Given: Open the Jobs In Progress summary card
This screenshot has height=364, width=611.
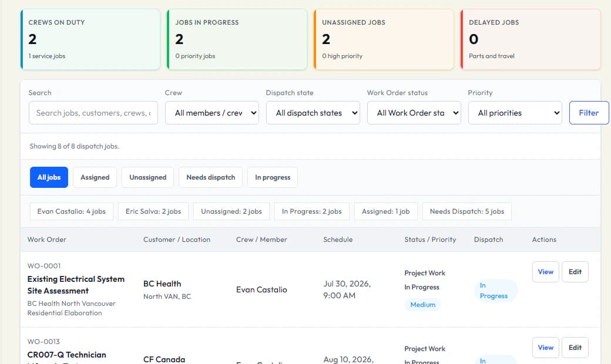Looking at the screenshot, I should pyautogui.click(x=237, y=40).
